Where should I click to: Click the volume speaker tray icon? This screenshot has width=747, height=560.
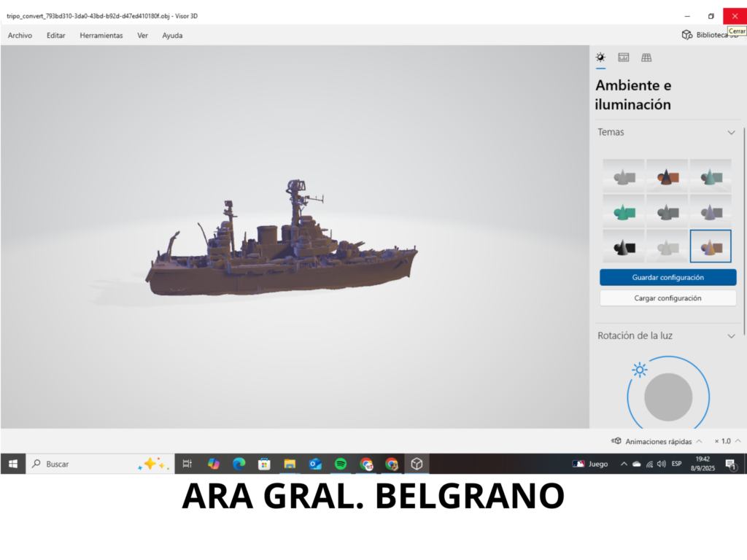tap(661, 464)
